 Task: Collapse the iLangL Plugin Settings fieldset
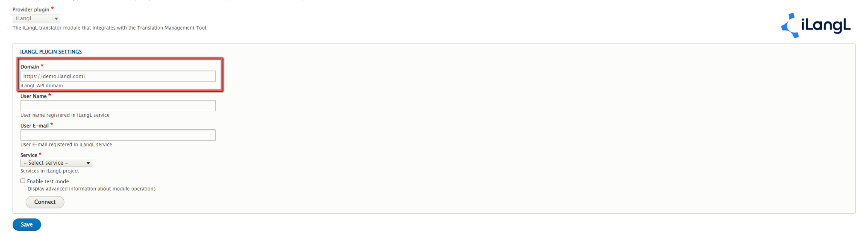(x=51, y=52)
